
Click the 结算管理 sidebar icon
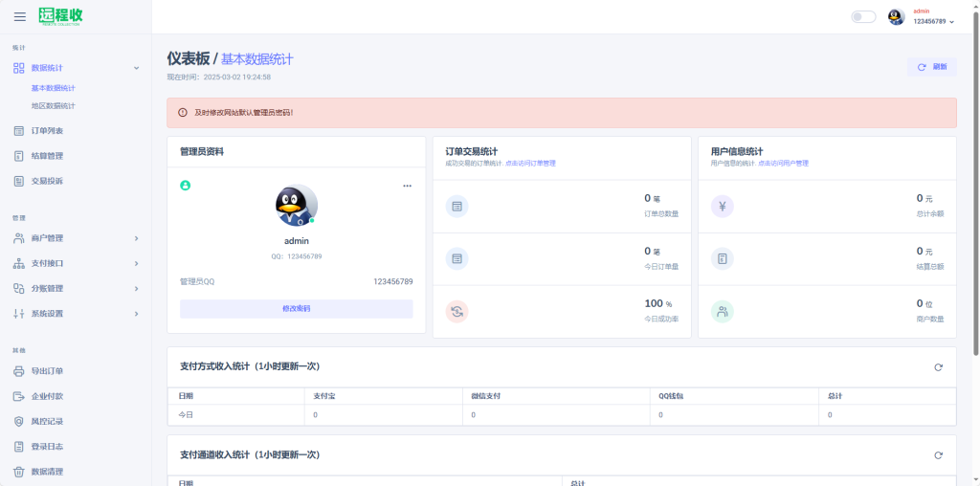(19, 156)
